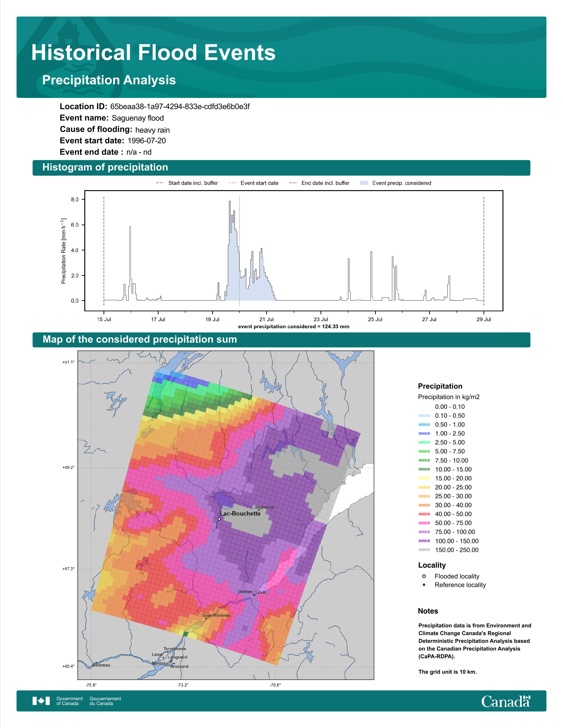Click the Flooded locality legend circle symbol
Screen dimensions: 563x728
click(x=424, y=576)
